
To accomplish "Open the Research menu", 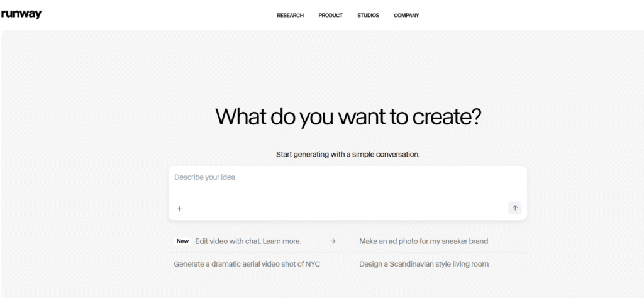I will 290,16.
